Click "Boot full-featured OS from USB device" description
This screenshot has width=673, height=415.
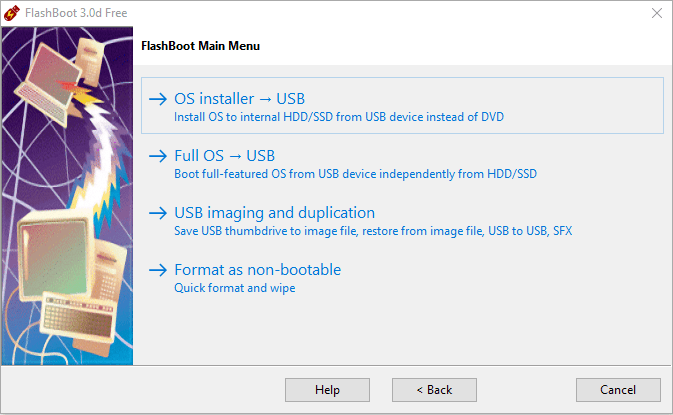coord(355,174)
